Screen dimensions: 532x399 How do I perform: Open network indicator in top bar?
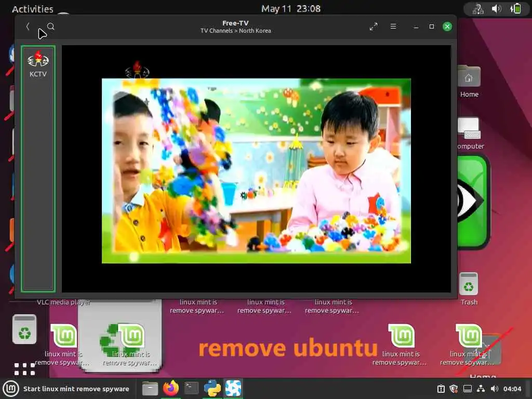click(478, 9)
